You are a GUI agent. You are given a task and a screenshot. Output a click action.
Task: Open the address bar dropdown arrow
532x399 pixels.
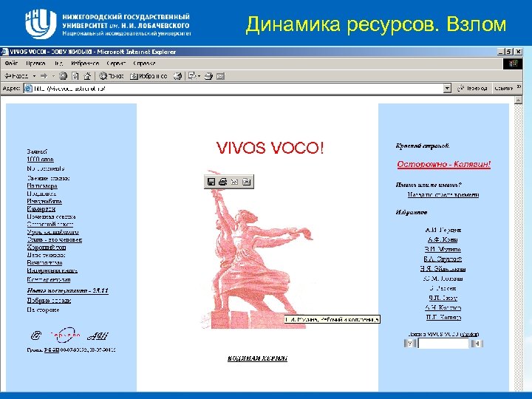(448, 89)
